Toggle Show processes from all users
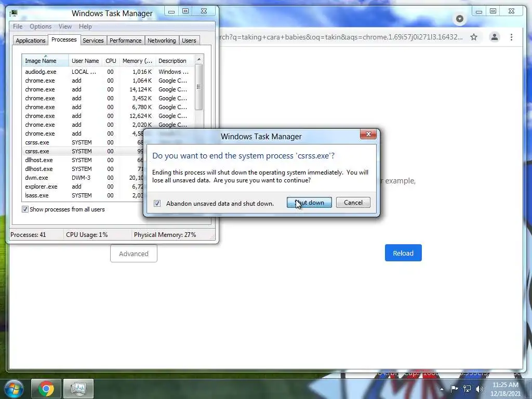This screenshot has width=532, height=399. (25, 209)
